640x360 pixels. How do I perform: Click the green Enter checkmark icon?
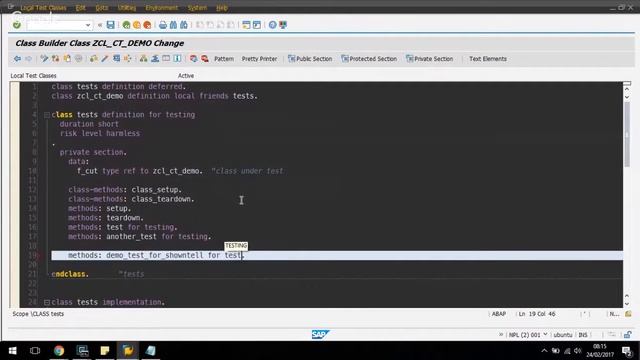[x=17, y=25]
